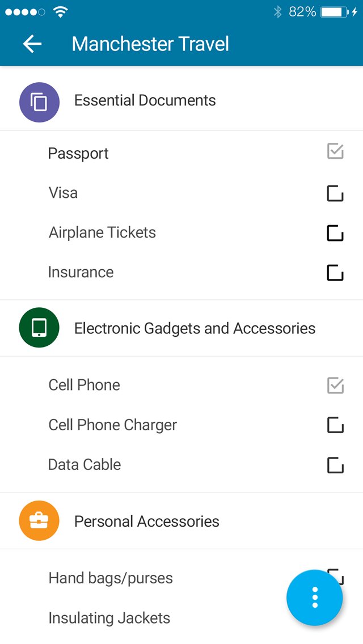Tap the Bluetooth icon in status bar

point(278,12)
